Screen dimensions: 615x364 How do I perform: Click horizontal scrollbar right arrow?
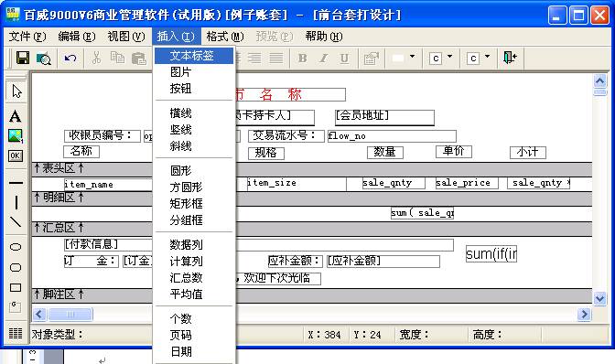coord(584,315)
